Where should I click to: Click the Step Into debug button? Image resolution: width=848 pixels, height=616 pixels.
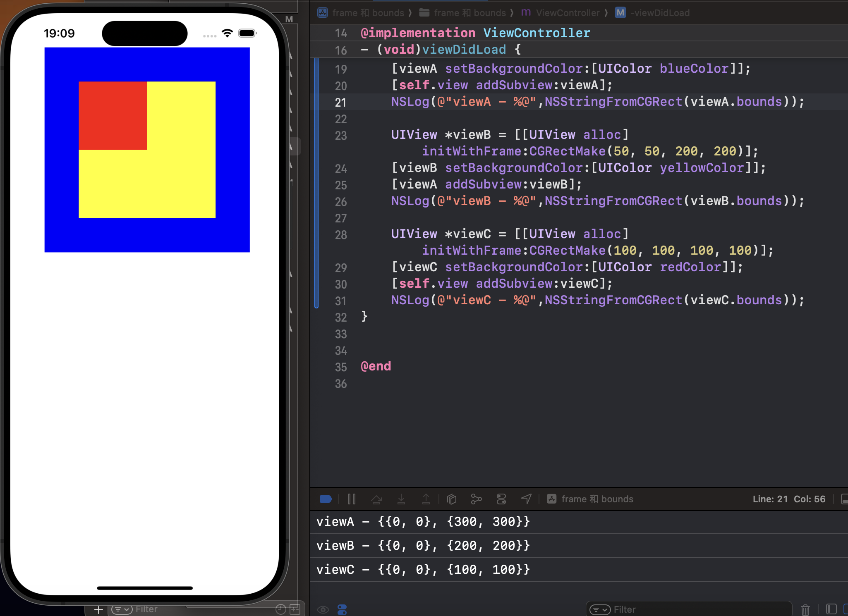(x=401, y=499)
